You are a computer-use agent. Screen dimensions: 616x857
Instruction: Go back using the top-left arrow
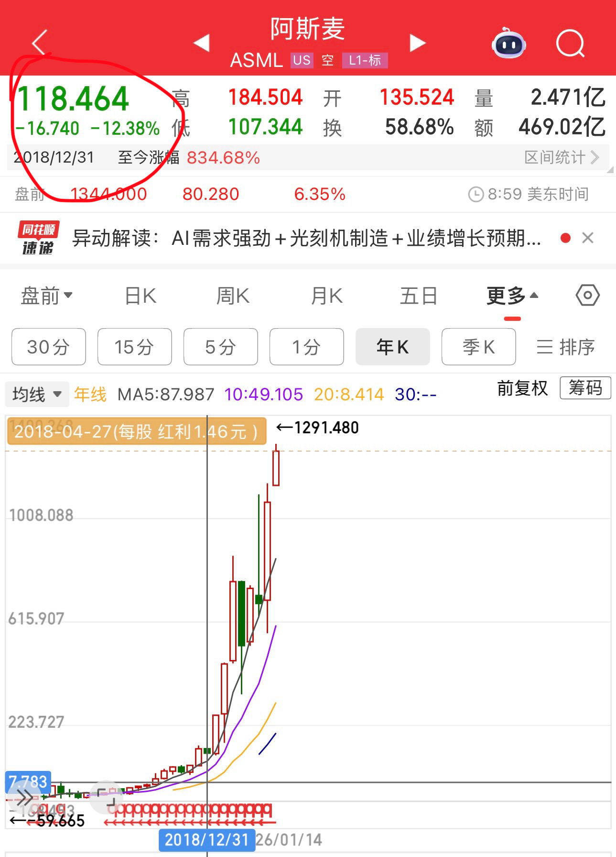(x=40, y=43)
